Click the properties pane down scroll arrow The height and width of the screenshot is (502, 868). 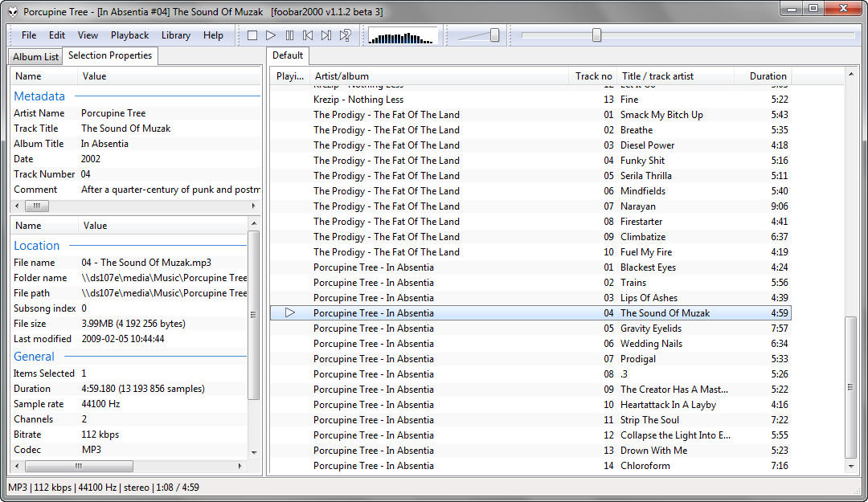(254, 452)
